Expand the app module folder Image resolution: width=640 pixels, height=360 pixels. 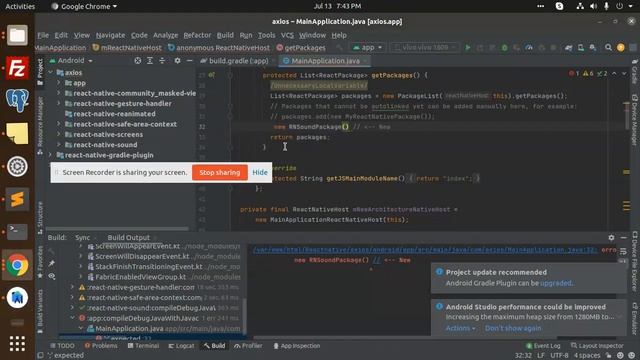tap(59, 83)
